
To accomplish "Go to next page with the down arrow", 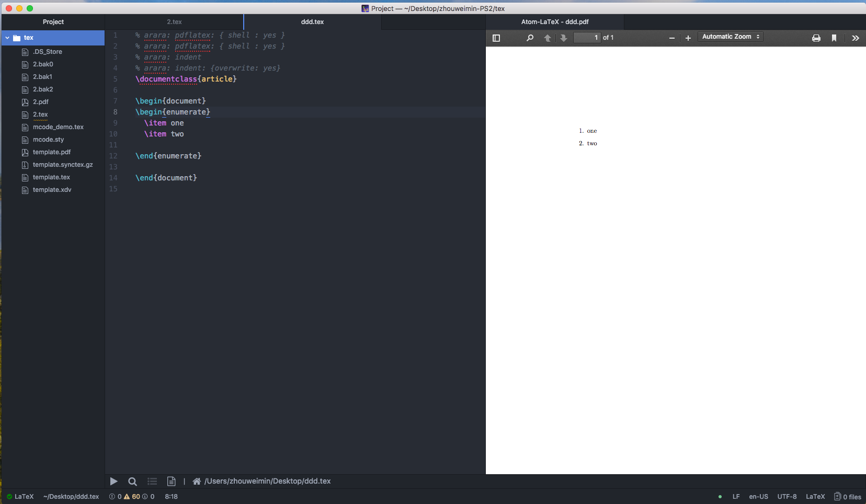I will click(x=564, y=38).
